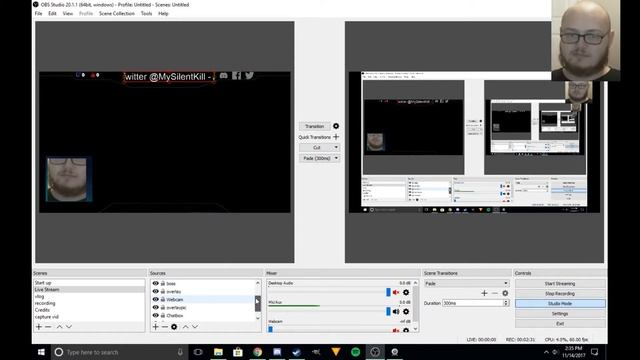Viewport: 640px width, 360px height.
Task: Launch File Explorer from the taskbar
Action: click(218, 352)
